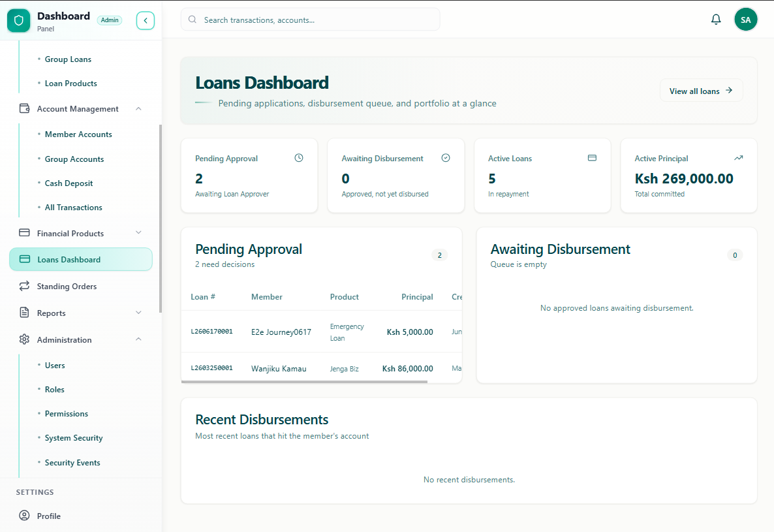Click the Awaiting Disbursement count badge 0
The width and height of the screenshot is (774, 532).
pyautogui.click(x=734, y=255)
